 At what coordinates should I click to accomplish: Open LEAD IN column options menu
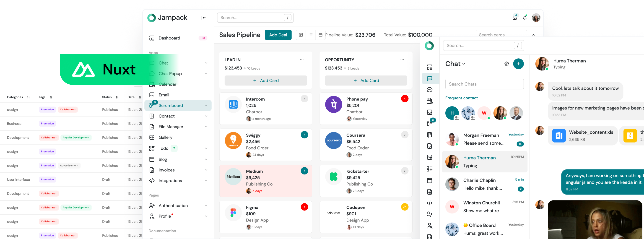pos(302,60)
